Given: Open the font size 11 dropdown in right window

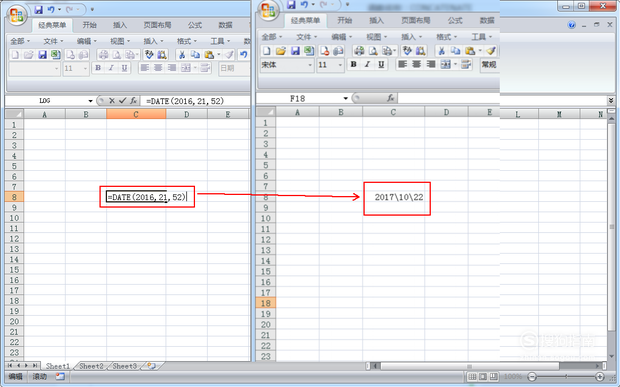Looking at the screenshot, I should pyautogui.click(x=340, y=65).
